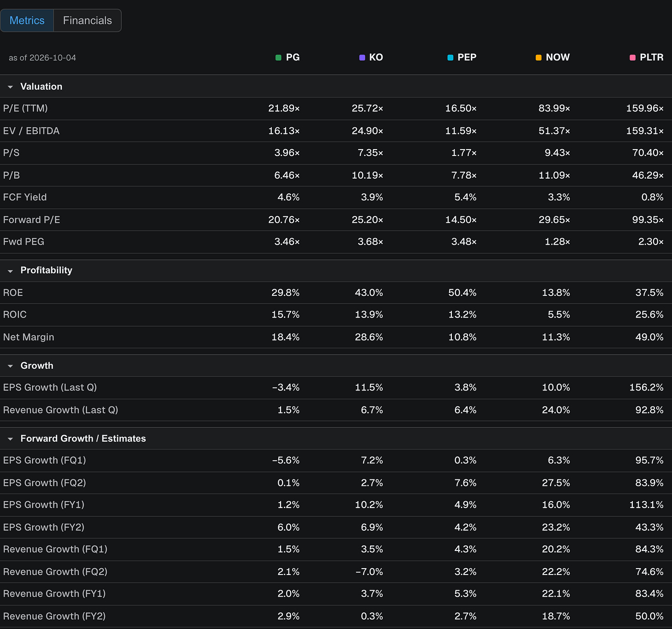Click NOW's Fwd PEG value 1.28×

pos(557,242)
